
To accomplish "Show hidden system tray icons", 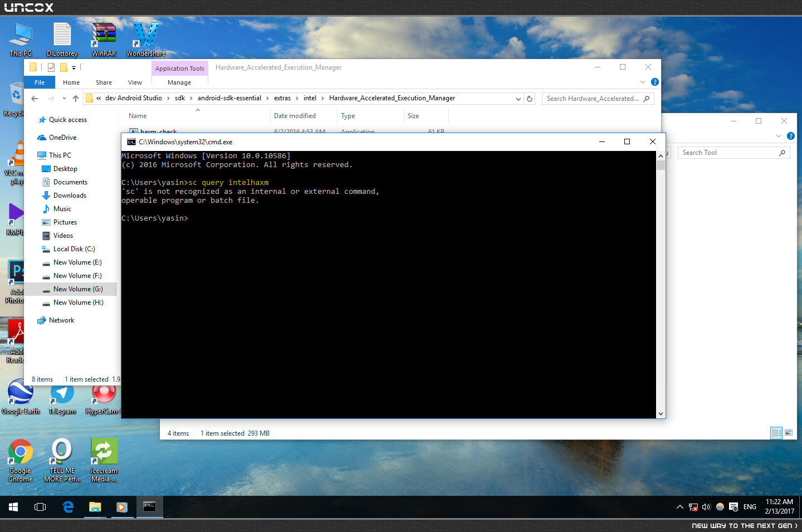I will pos(680,507).
